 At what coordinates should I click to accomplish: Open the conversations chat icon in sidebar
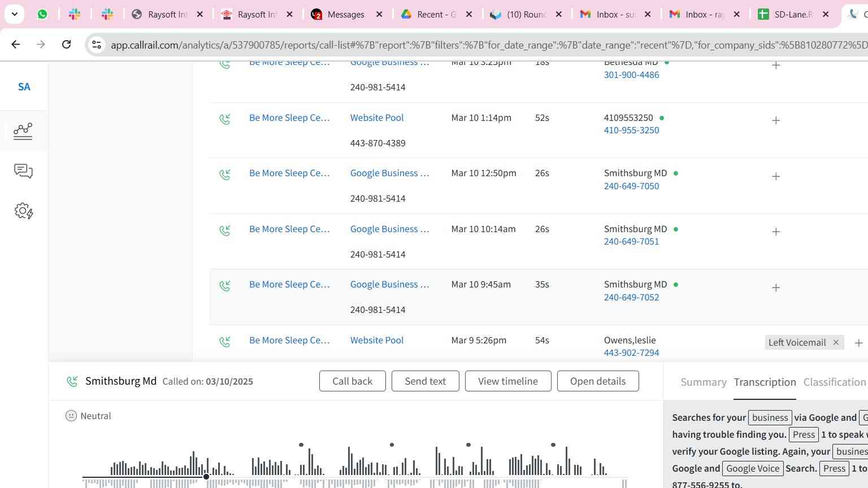click(x=23, y=171)
